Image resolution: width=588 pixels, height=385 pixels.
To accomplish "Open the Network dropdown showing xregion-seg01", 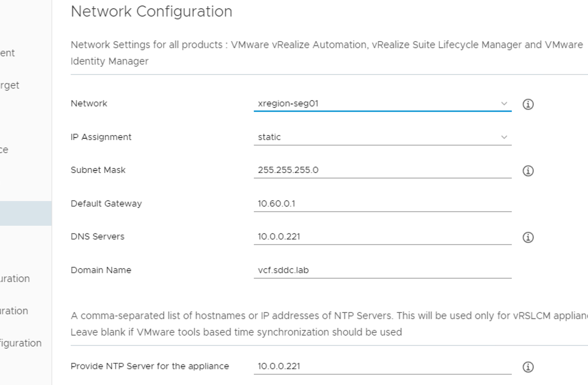I will point(382,104).
